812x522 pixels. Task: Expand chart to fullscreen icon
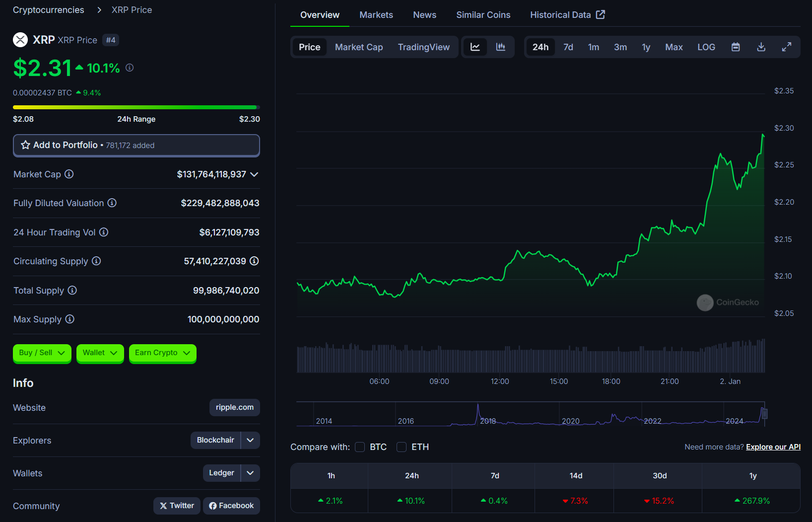pyautogui.click(x=787, y=47)
